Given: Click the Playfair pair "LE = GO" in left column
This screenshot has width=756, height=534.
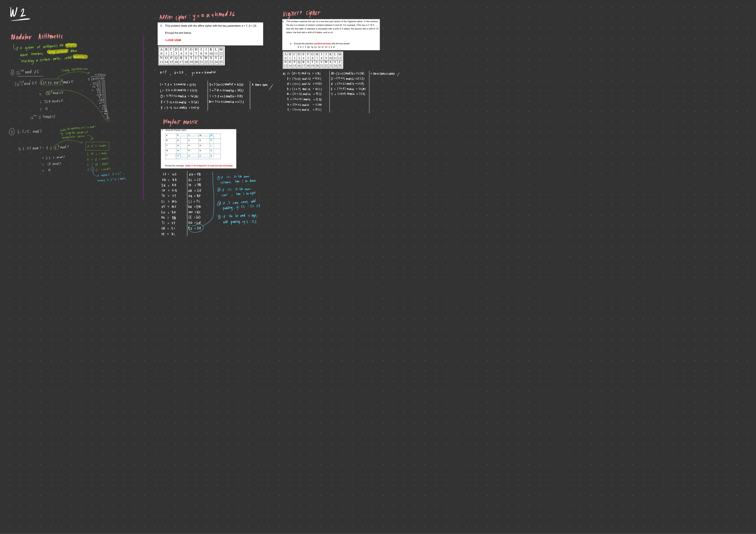Looking at the screenshot, I should coord(169,174).
